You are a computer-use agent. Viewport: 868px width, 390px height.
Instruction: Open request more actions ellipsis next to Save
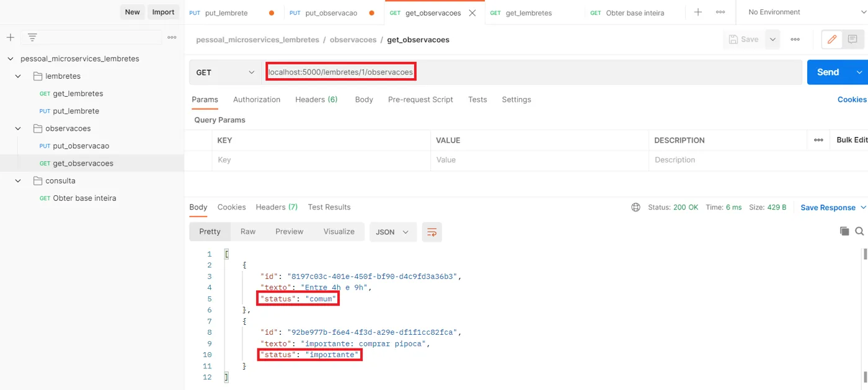[x=795, y=39]
